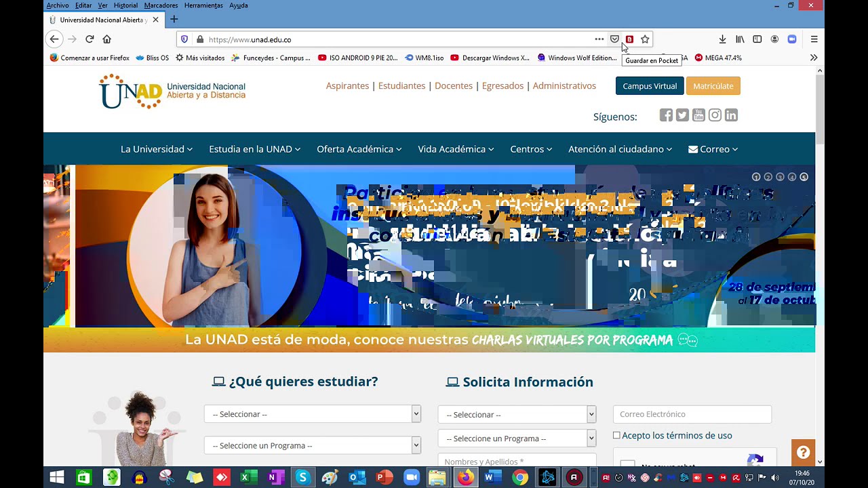The width and height of the screenshot is (868, 488).
Task: Go to carousel slide 1 indicator
Action: click(x=756, y=177)
